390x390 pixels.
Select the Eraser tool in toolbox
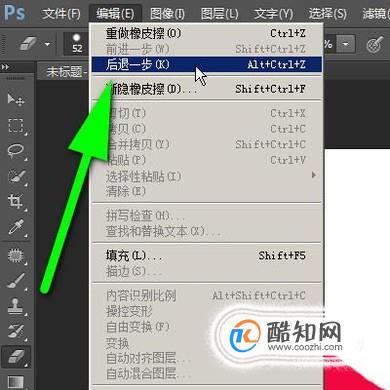coord(16,357)
